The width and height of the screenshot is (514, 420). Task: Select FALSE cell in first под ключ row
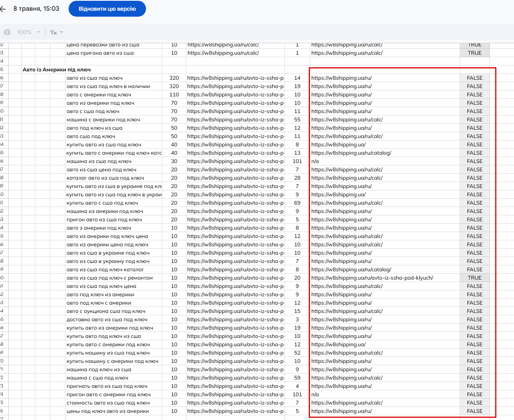click(475, 78)
